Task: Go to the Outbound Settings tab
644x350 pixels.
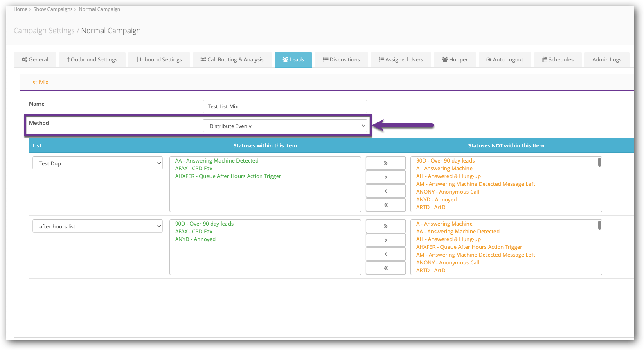Action: (x=92, y=59)
